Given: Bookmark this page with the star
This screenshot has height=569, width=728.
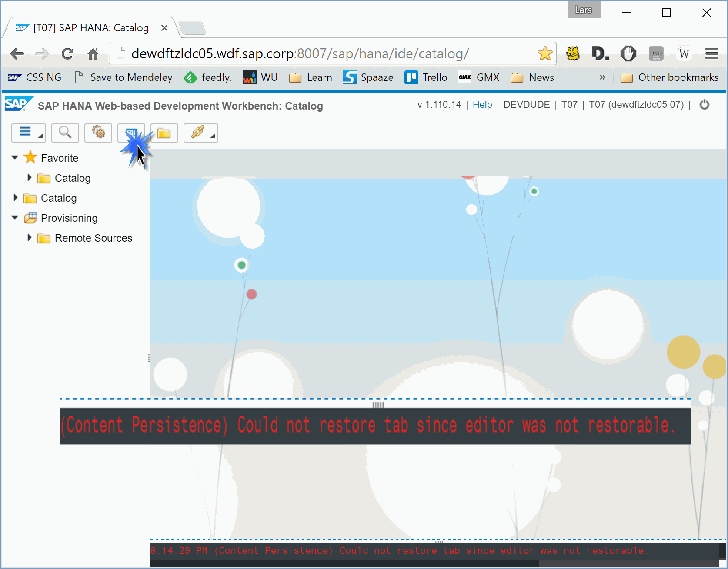Looking at the screenshot, I should pyautogui.click(x=545, y=53).
